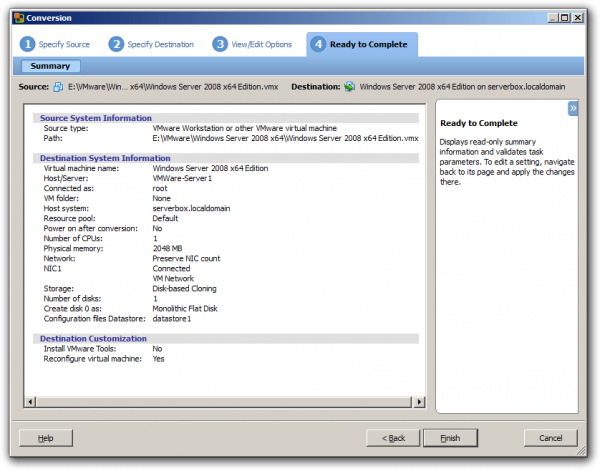Click the Help button
The image size is (600, 471).
(x=46, y=438)
